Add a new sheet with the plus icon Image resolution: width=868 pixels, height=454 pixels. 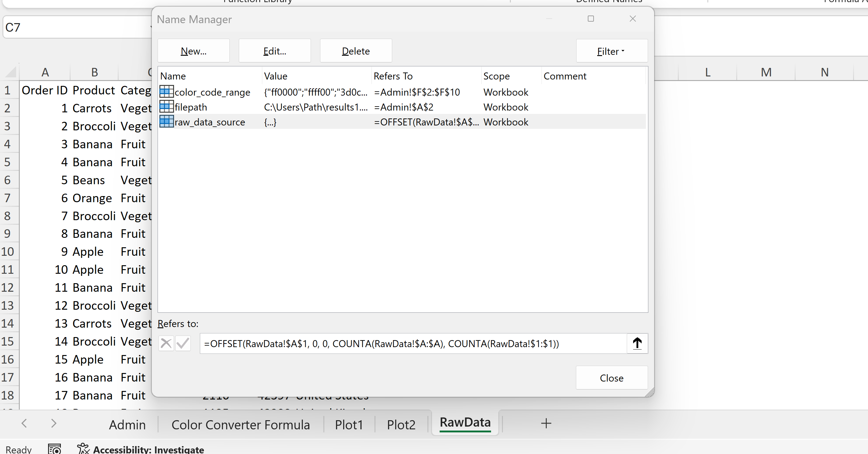(x=546, y=423)
